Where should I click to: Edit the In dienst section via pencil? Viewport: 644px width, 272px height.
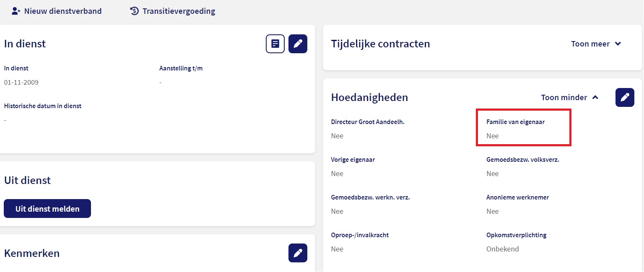coord(298,44)
